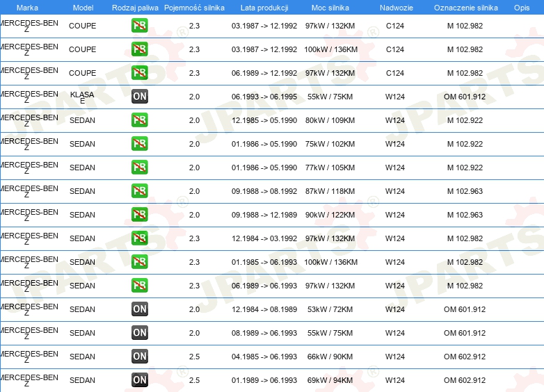
Task: Click the KLASA E model cell
Action: [x=82, y=97]
